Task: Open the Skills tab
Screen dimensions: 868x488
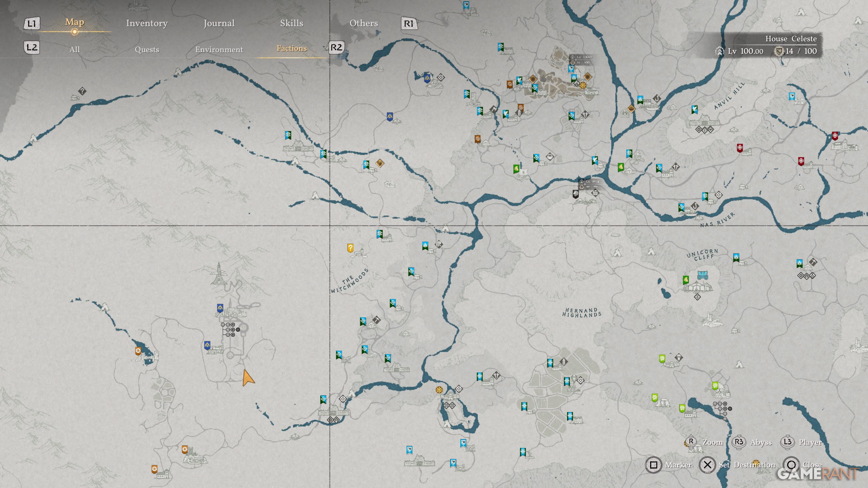Action: pyautogui.click(x=291, y=23)
